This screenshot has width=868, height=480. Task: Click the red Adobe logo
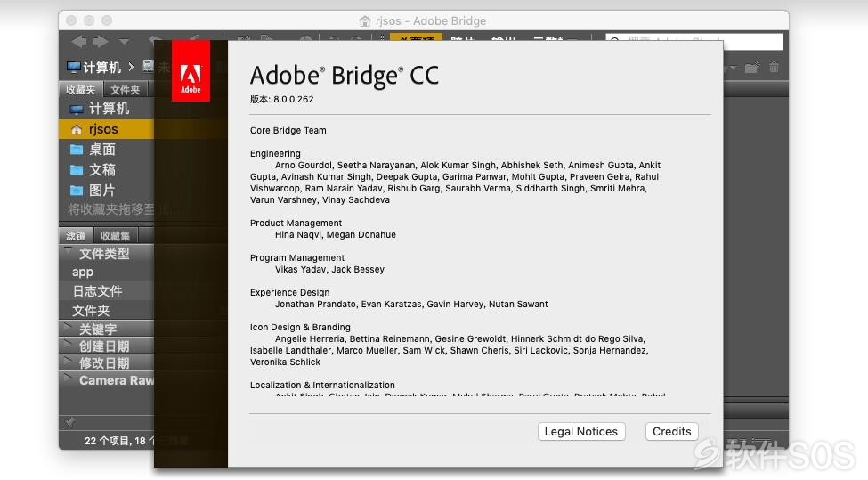coord(191,70)
